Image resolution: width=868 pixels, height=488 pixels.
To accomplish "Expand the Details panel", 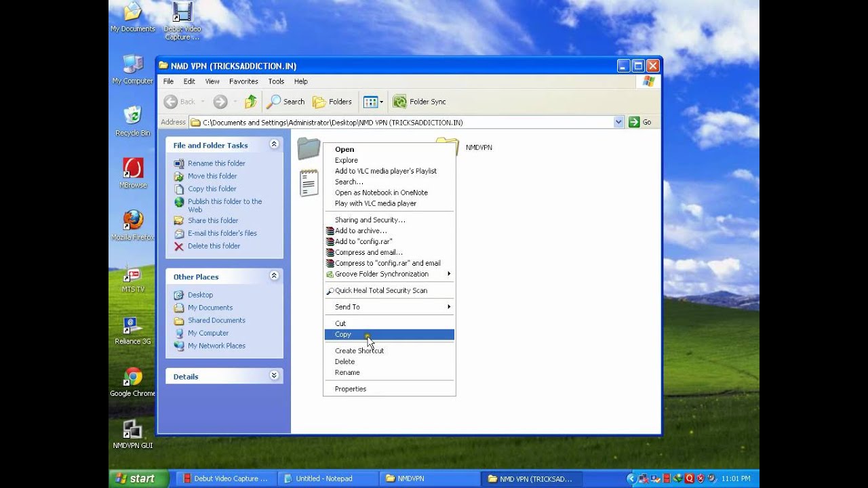I will pyautogui.click(x=274, y=375).
